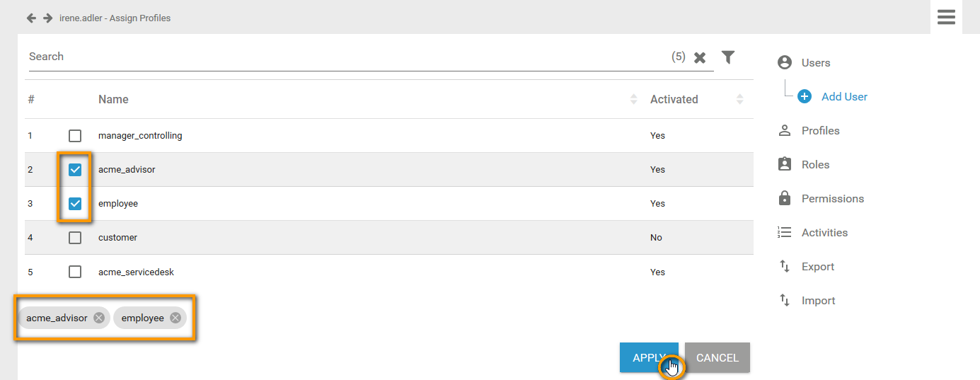Open the Roles menu item

tap(815, 165)
